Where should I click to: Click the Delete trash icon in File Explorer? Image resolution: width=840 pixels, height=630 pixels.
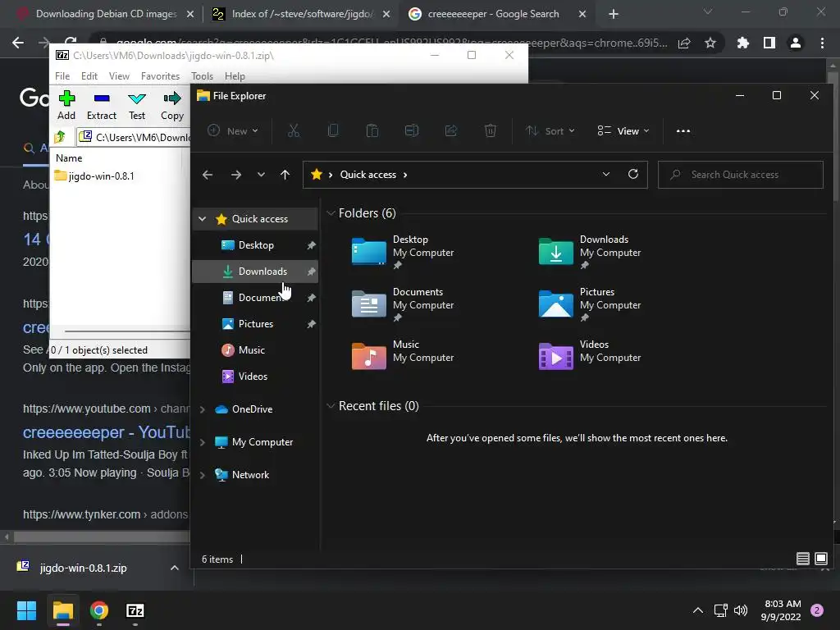(491, 130)
